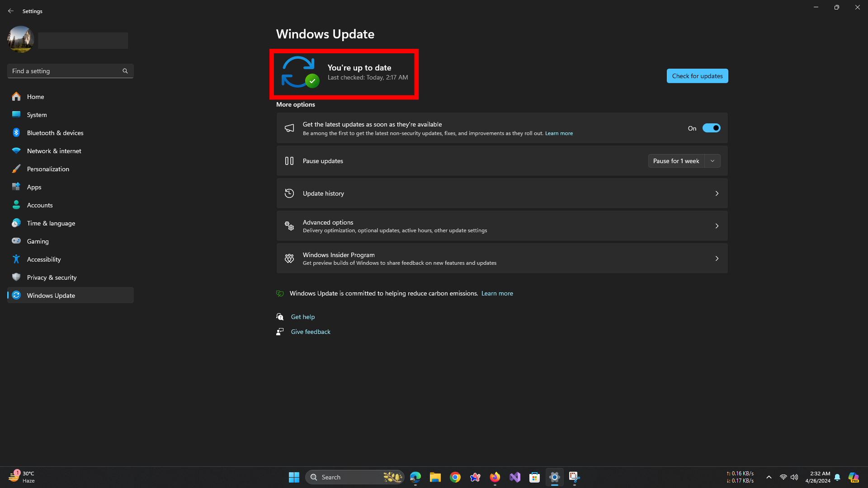Screen dimensions: 868x488
Task: Expand the Pause for 1 week dropdown arrow
Action: pyautogui.click(x=712, y=161)
